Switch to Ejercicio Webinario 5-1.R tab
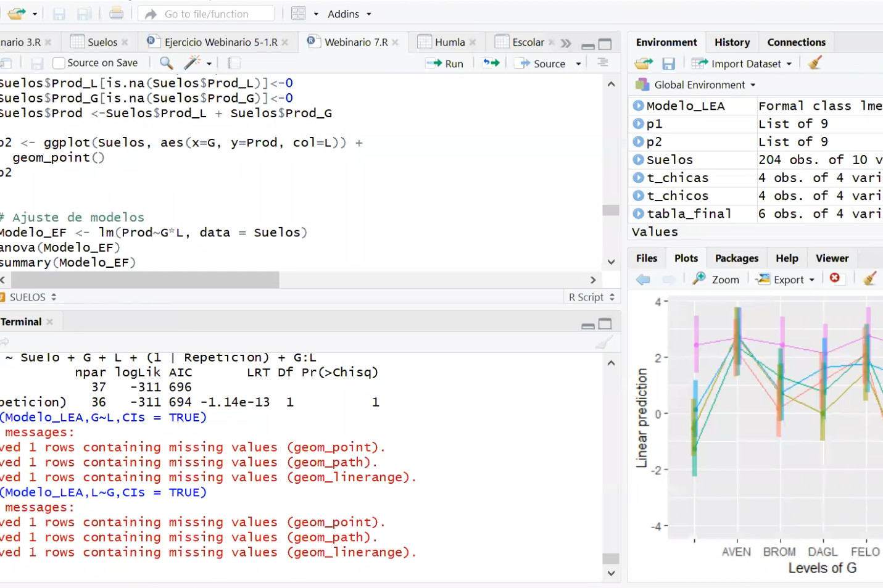Viewport: 883px width, 588px height. 221,42
